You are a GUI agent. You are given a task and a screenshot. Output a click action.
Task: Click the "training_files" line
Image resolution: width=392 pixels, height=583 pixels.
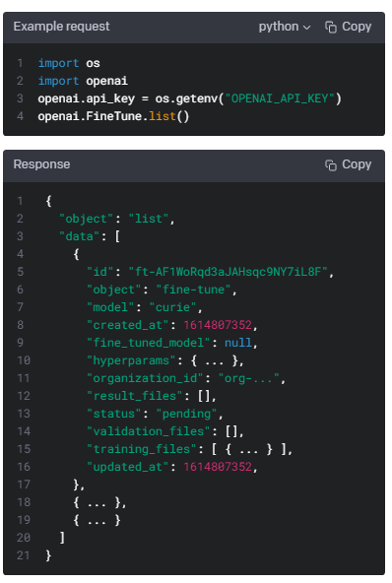pos(189,449)
